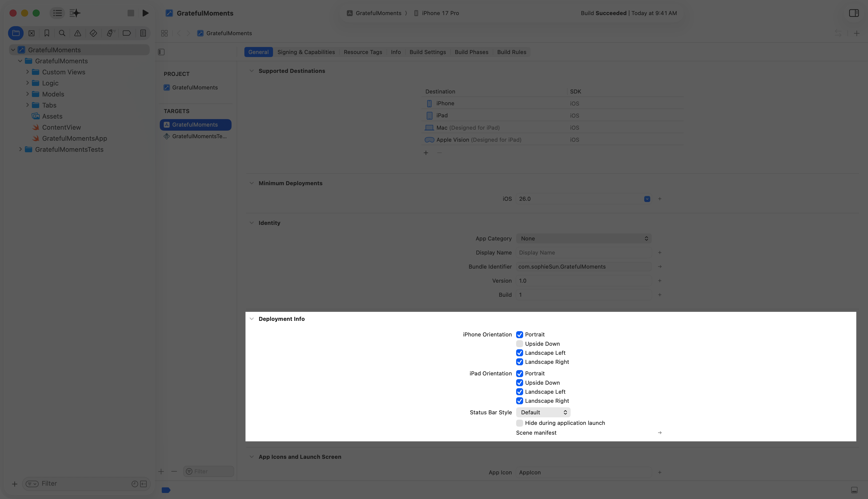Collapse the Minimum Deployments section
The image size is (868, 499).
pos(252,183)
